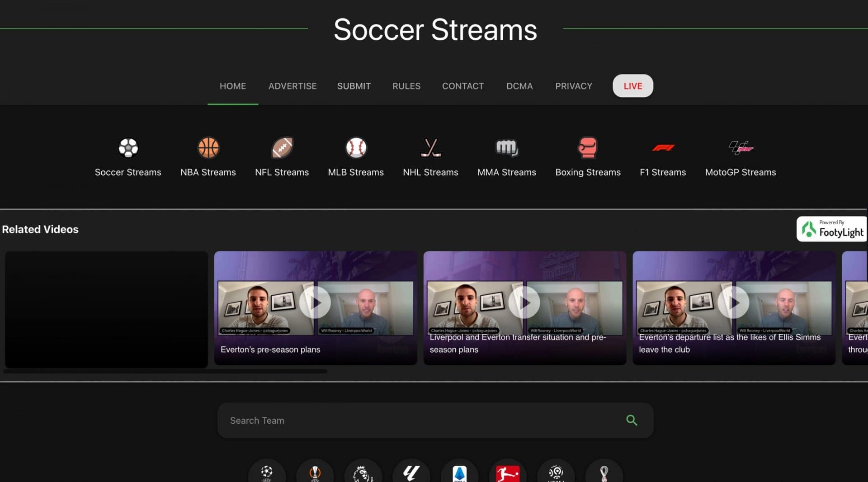Click the green search magnifier icon
The width and height of the screenshot is (868, 482).
pos(632,420)
